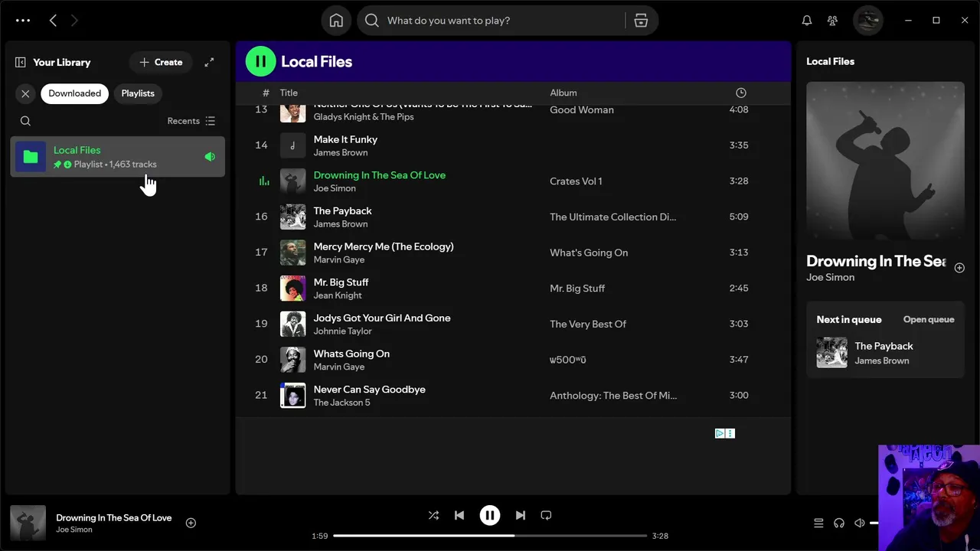Sort by the Title column header

click(x=289, y=93)
